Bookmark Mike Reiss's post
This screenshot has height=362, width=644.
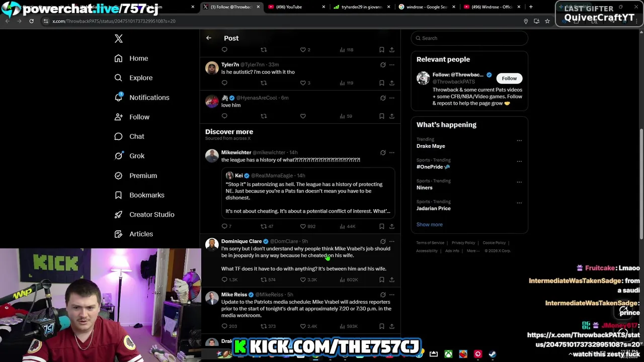382,326
